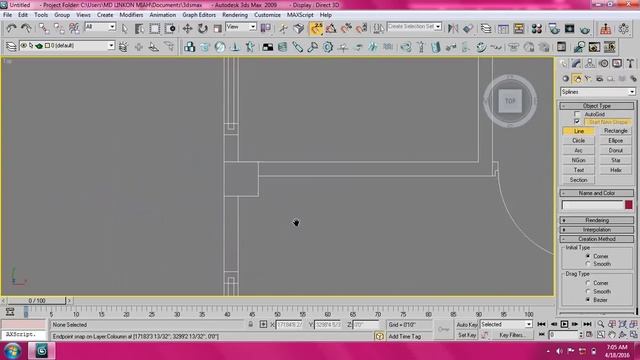The width and height of the screenshot is (640, 360).
Task: Open the Layer Manager icon
Action: pos(486,28)
